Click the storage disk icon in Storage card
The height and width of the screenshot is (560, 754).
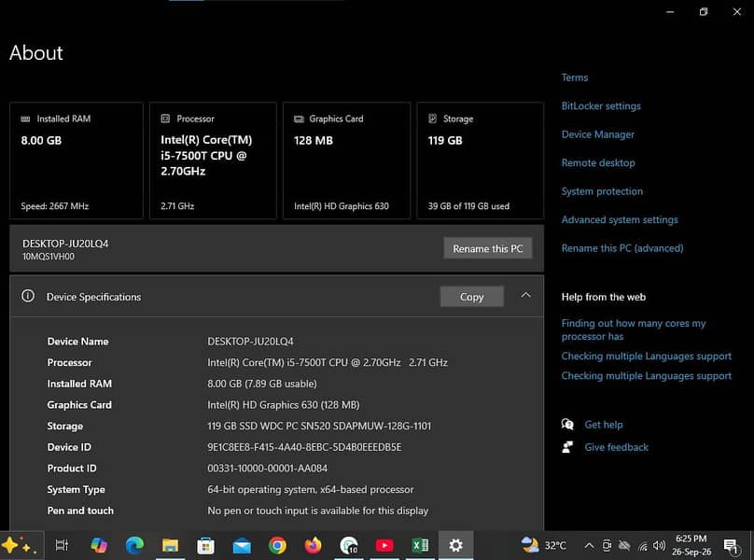(x=432, y=119)
